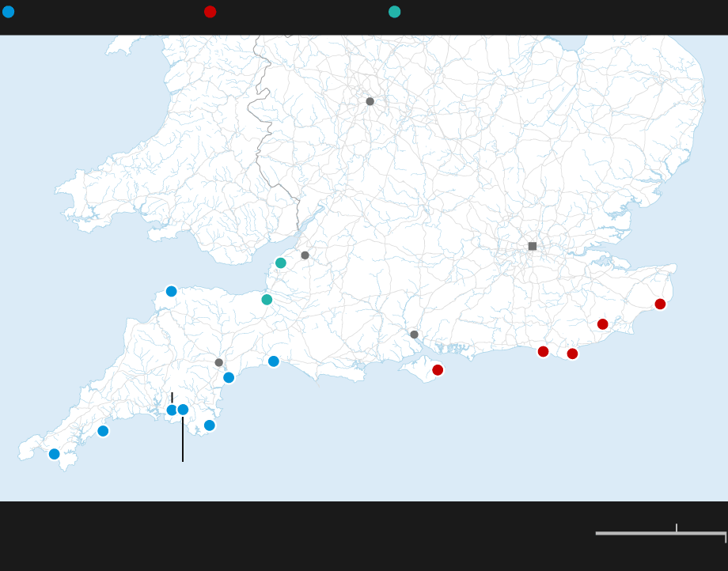Click the blue legend dot in top bar
The image size is (728, 571).
[x=8, y=12]
